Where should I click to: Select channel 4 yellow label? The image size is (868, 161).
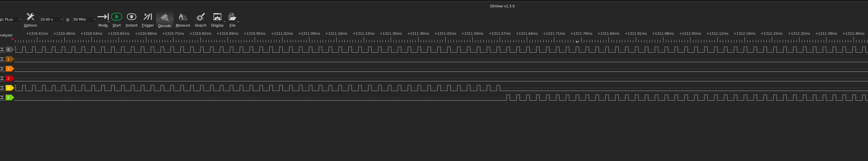click(x=9, y=88)
